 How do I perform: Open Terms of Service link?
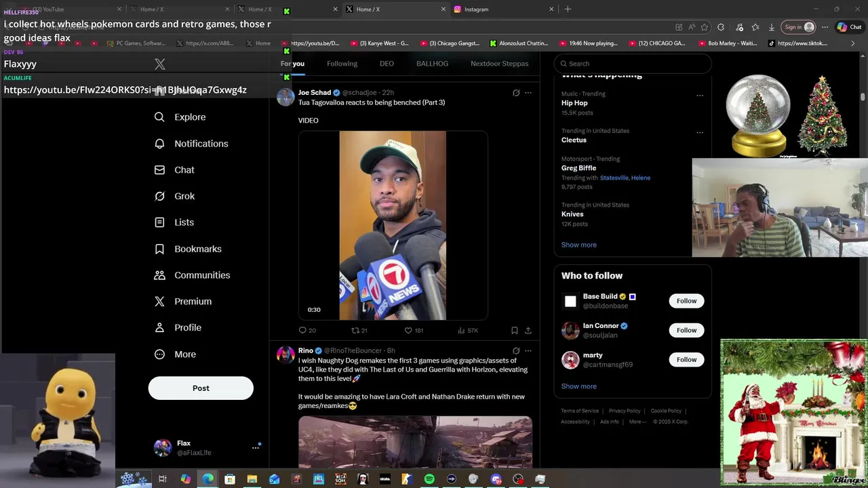pos(580,411)
